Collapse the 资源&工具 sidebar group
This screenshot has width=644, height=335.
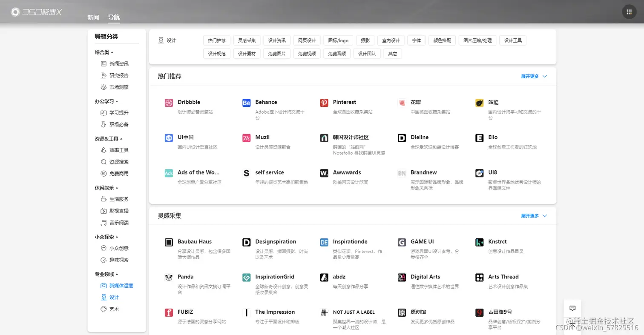pos(109,139)
